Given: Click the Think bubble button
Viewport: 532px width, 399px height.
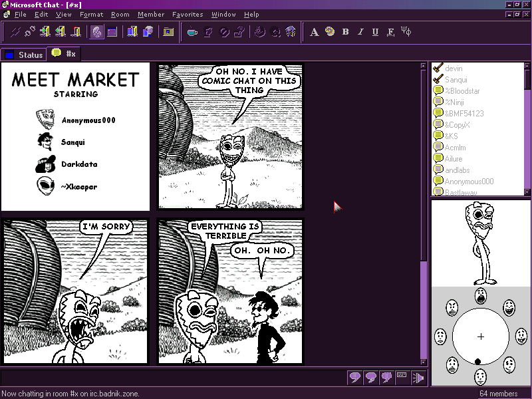Looking at the screenshot, I should (371, 378).
